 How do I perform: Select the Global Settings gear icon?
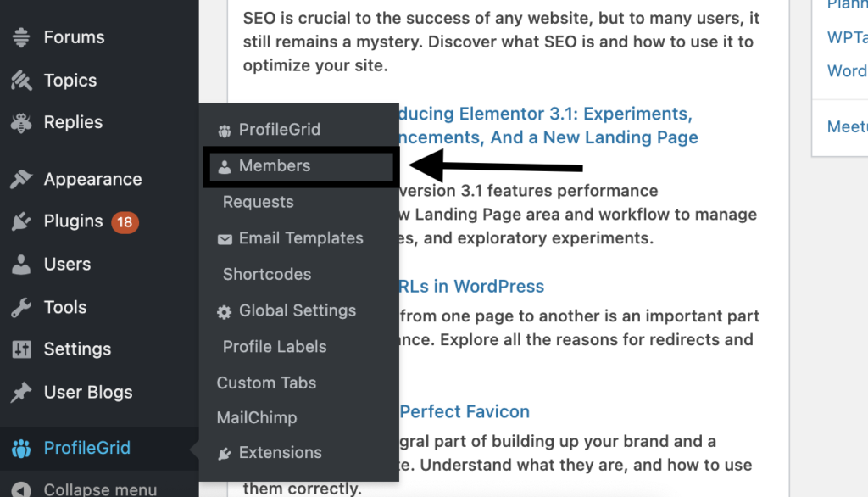pos(224,310)
